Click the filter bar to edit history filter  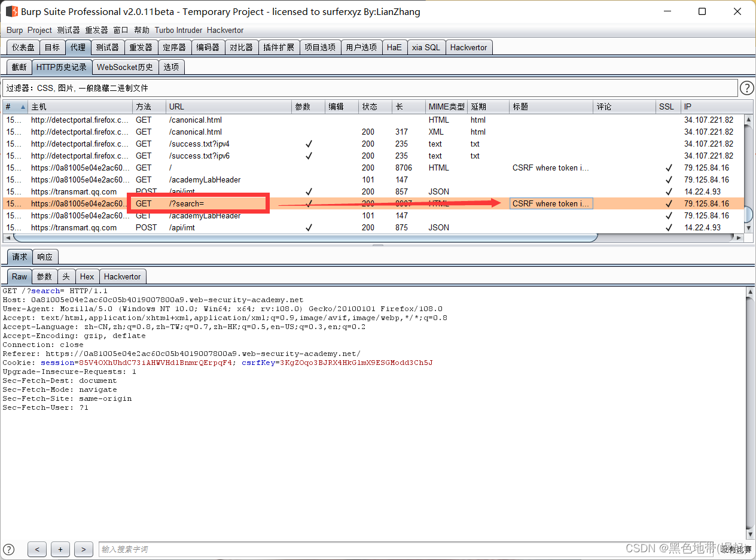click(370, 88)
